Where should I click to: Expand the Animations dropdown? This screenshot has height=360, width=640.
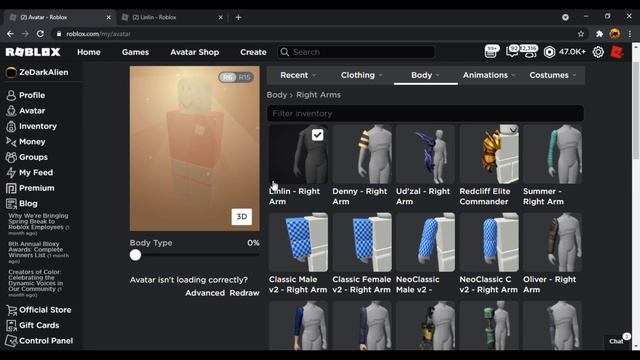point(489,75)
